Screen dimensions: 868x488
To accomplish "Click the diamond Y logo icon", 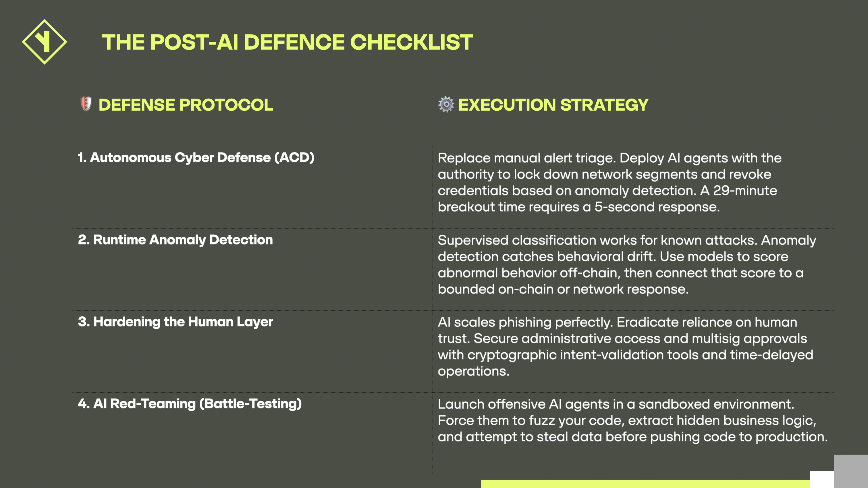I will pos(45,42).
